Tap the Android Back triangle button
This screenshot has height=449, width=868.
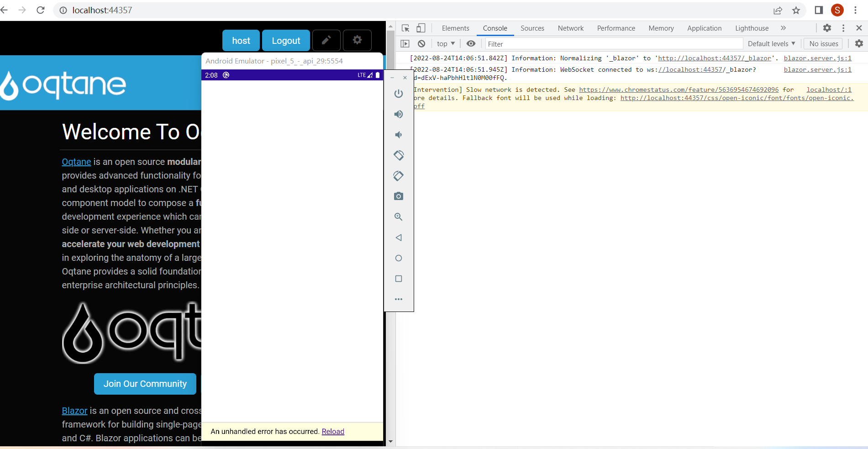(398, 238)
